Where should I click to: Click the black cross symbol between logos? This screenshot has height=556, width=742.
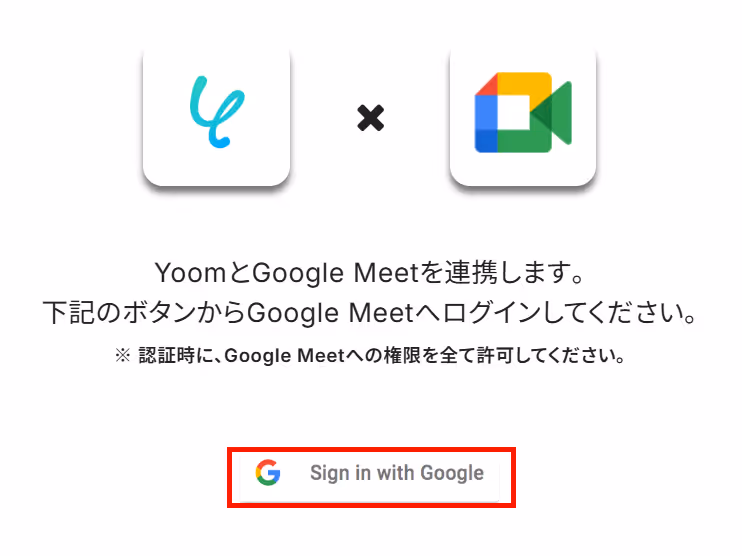coord(371,118)
